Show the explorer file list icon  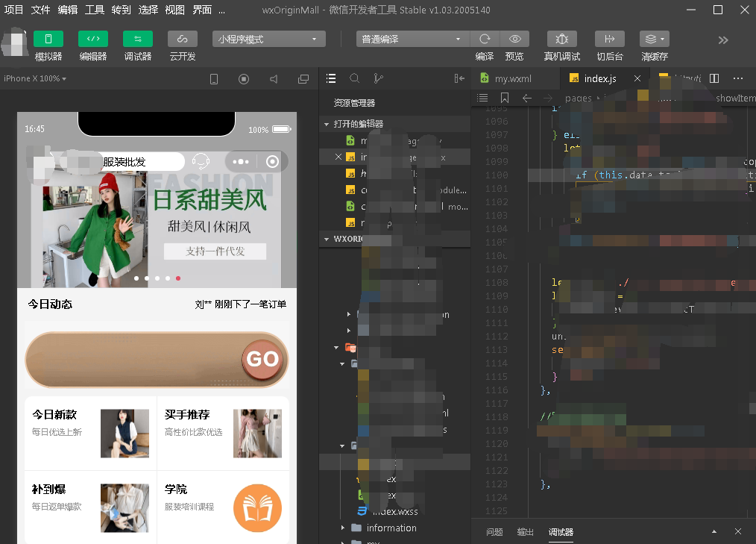pyautogui.click(x=331, y=78)
